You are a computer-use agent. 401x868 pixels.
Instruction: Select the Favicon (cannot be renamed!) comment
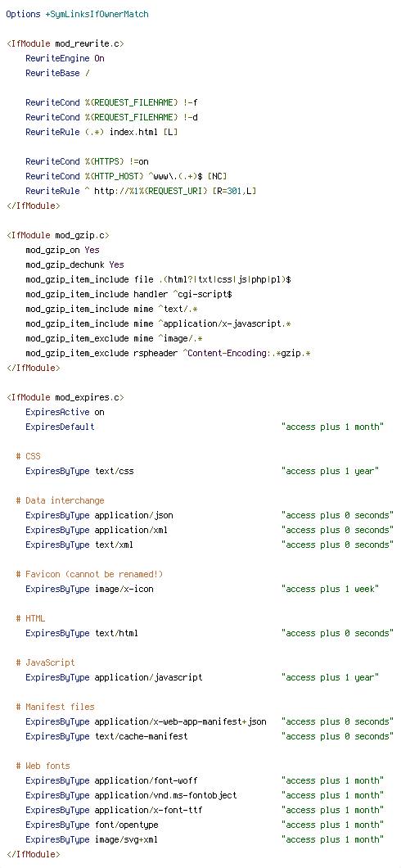coord(89,574)
